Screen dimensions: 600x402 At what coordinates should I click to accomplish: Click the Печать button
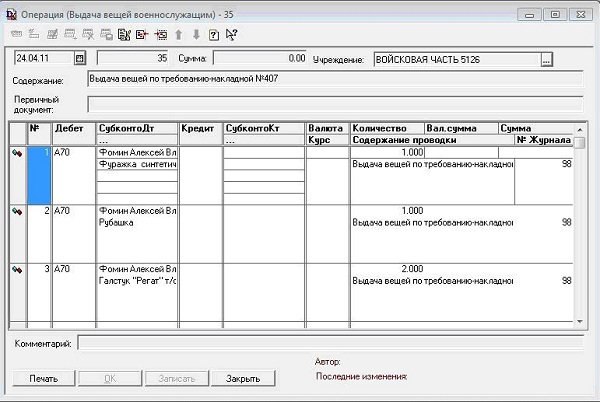tap(43, 378)
